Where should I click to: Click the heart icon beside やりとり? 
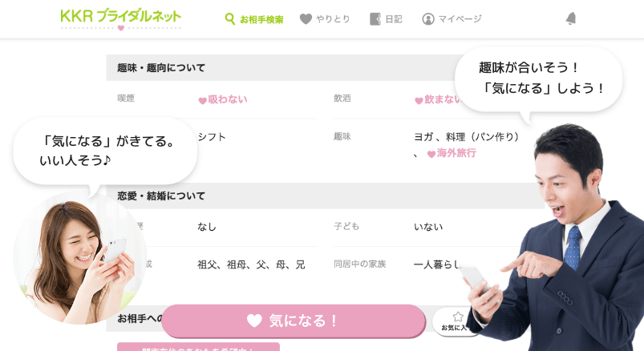pyautogui.click(x=306, y=19)
